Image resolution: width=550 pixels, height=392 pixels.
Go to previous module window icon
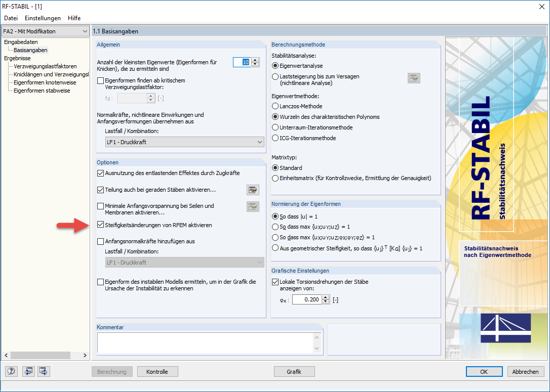(x=28, y=371)
